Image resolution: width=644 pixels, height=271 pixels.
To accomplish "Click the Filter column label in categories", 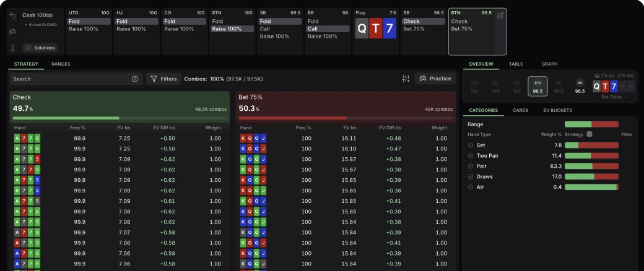I will coord(627,134).
